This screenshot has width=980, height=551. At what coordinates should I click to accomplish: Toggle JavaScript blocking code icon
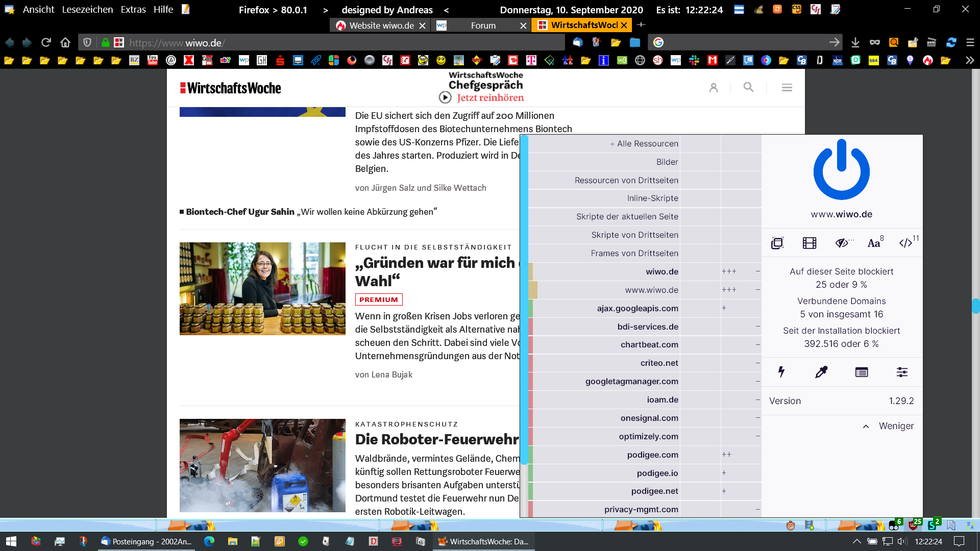click(x=906, y=243)
